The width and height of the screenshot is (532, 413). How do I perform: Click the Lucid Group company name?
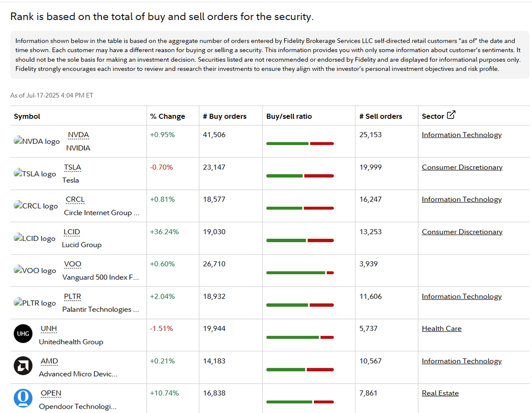(82, 245)
